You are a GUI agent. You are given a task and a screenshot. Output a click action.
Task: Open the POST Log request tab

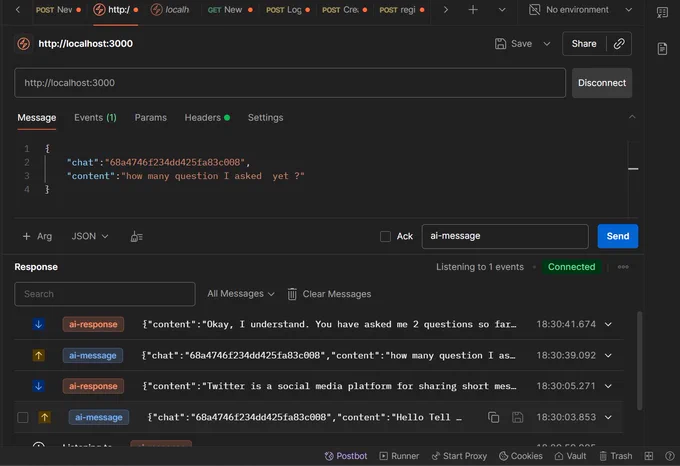[288, 10]
